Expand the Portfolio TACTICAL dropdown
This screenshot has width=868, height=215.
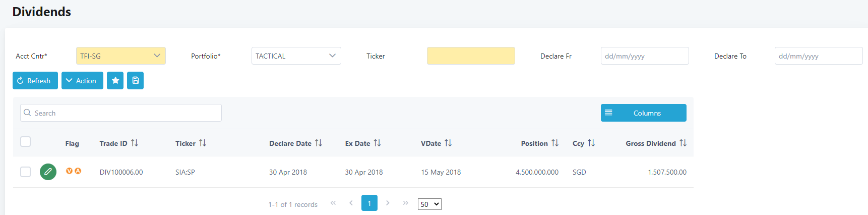296,56
